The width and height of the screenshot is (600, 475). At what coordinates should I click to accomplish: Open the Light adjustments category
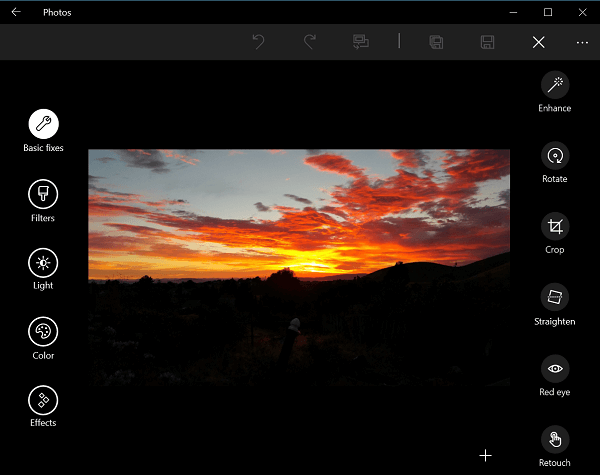[x=43, y=263]
